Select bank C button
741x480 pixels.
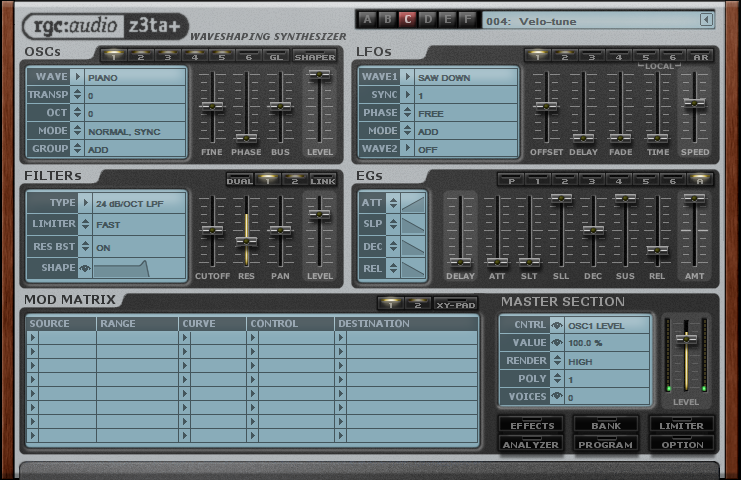point(407,19)
